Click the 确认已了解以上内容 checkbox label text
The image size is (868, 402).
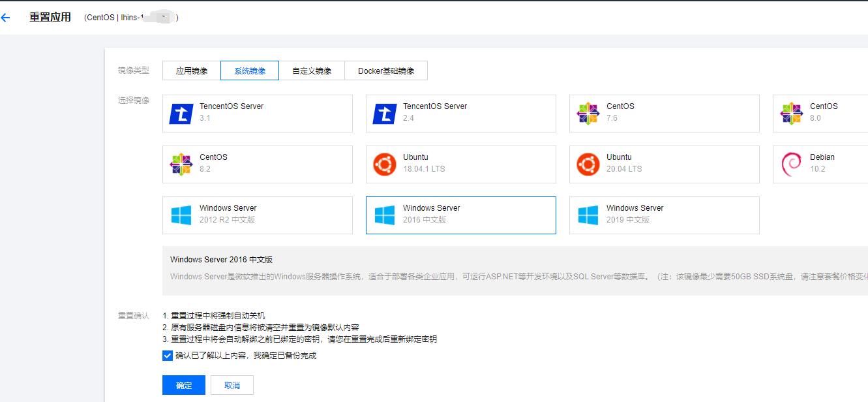[x=246, y=356]
